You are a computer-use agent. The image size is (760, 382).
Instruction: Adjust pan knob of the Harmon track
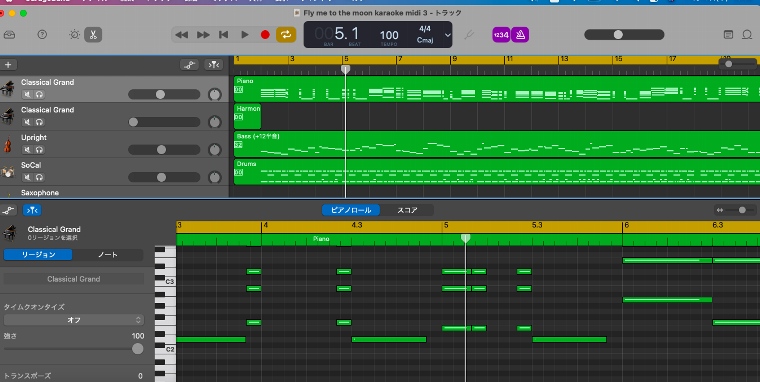click(215, 122)
